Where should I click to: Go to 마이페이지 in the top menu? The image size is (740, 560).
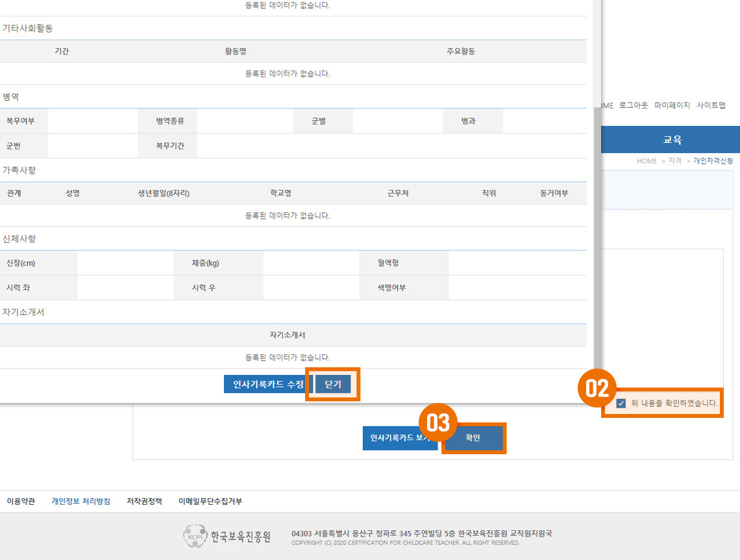coord(672,105)
